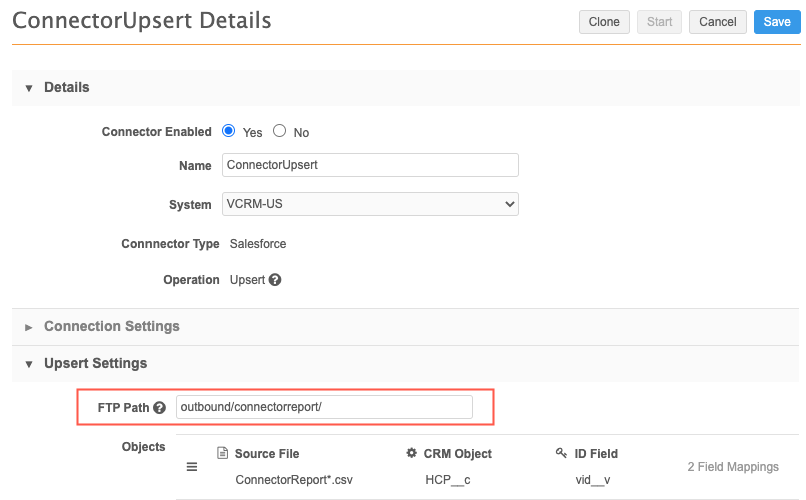Click the Name input field
This screenshot has height=500, width=806.
370,165
